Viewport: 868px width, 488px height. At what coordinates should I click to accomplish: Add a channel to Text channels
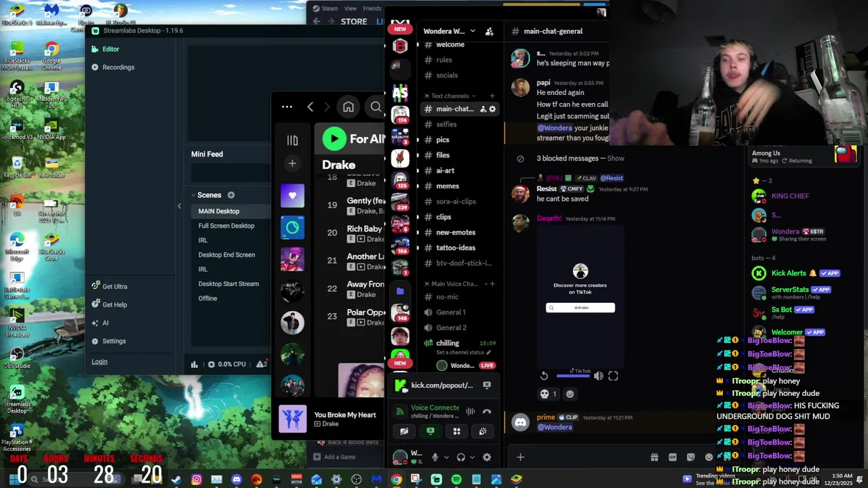(x=492, y=96)
